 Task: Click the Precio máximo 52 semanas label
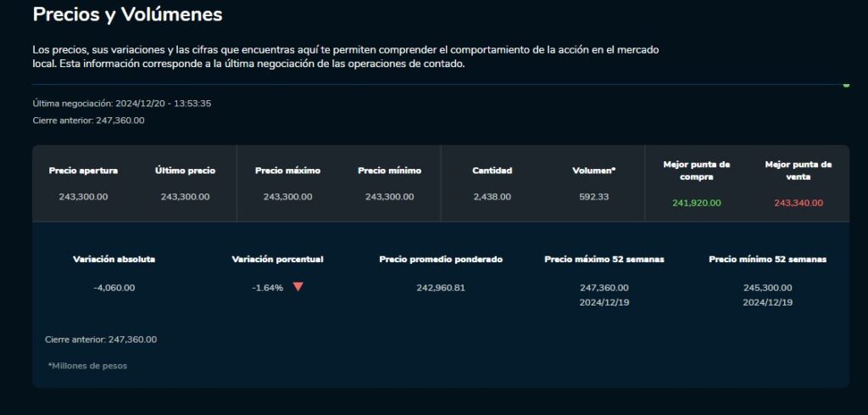pyautogui.click(x=604, y=260)
